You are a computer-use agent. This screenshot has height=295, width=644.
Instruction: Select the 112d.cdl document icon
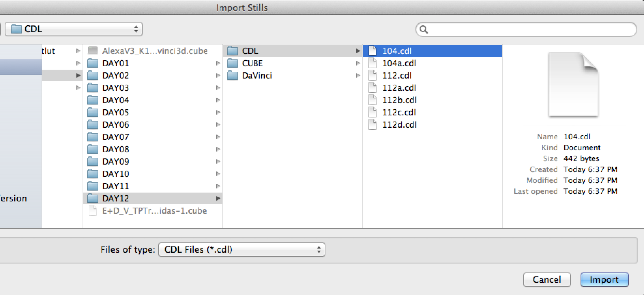(372, 125)
